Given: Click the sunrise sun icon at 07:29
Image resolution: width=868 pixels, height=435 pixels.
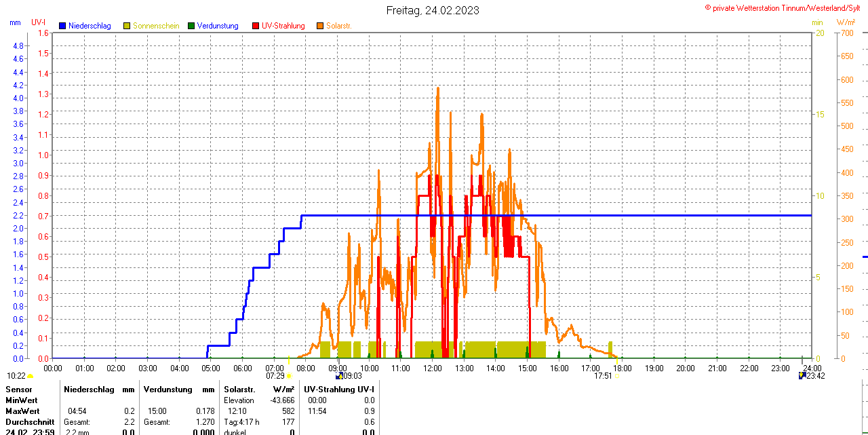Looking at the screenshot, I should pyautogui.click(x=289, y=376).
